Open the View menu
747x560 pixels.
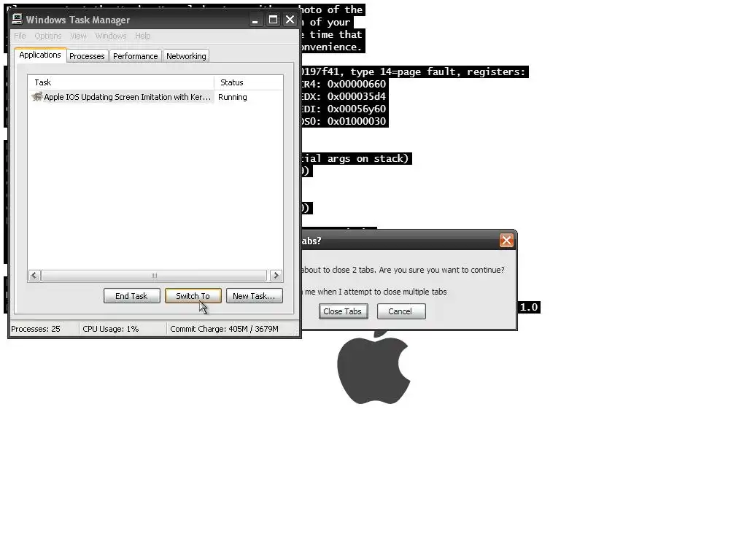pyautogui.click(x=79, y=36)
